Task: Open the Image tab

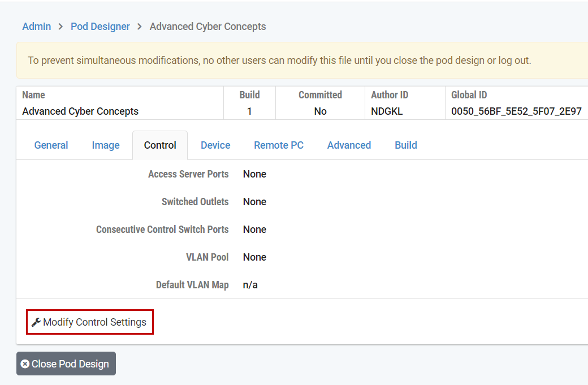Action: (105, 145)
